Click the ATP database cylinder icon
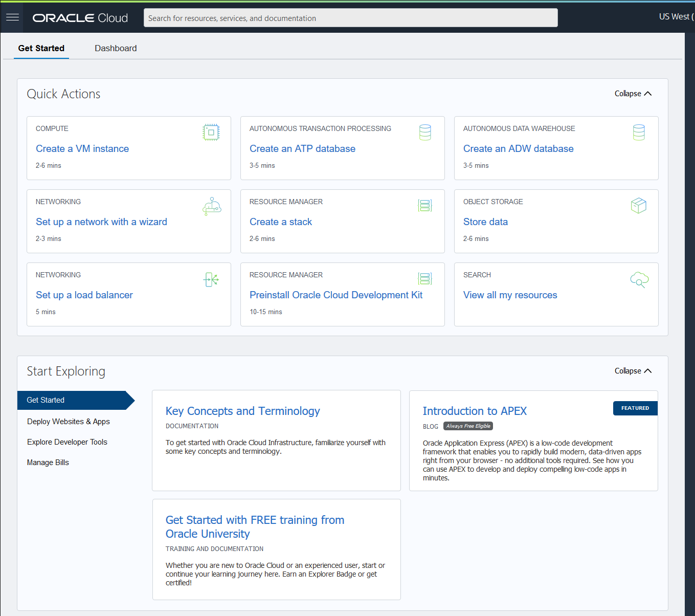This screenshot has width=695, height=616. (x=425, y=133)
